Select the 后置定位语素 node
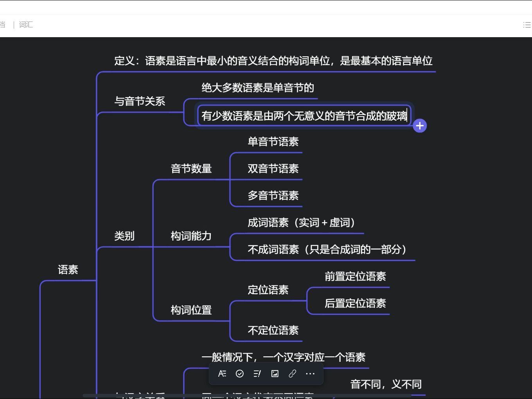The image size is (532, 399). coord(355,304)
